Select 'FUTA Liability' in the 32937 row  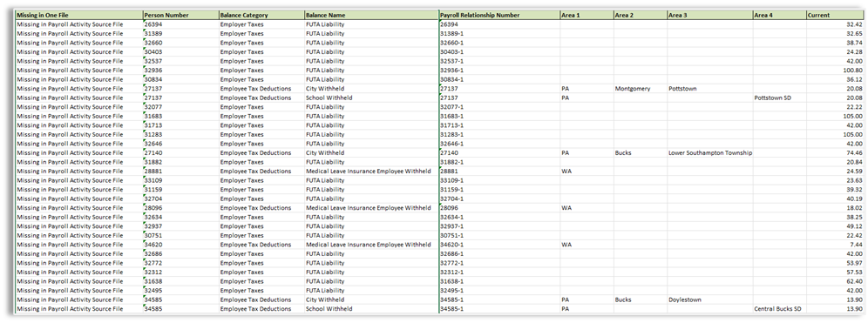[370, 225]
